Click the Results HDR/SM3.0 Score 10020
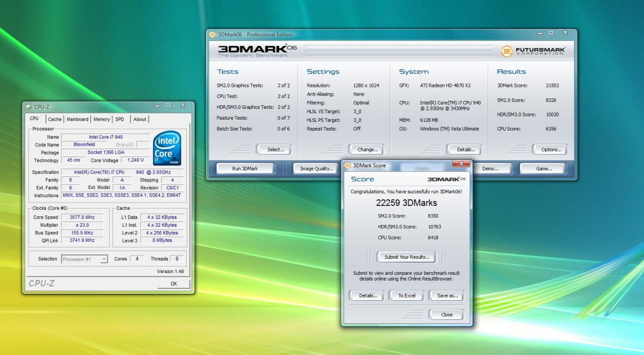Viewport: 644px width, 355px height. (x=552, y=115)
